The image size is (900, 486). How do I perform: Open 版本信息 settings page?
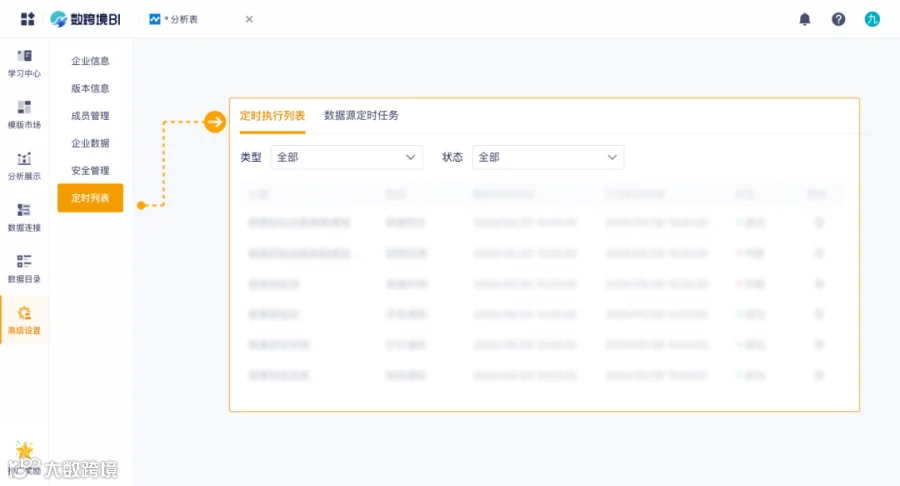(90, 88)
